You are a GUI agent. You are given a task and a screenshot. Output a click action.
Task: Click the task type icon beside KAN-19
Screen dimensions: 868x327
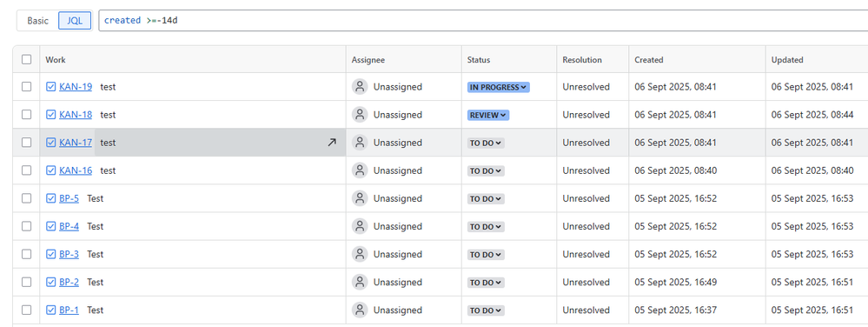pyautogui.click(x=51, y=86)
